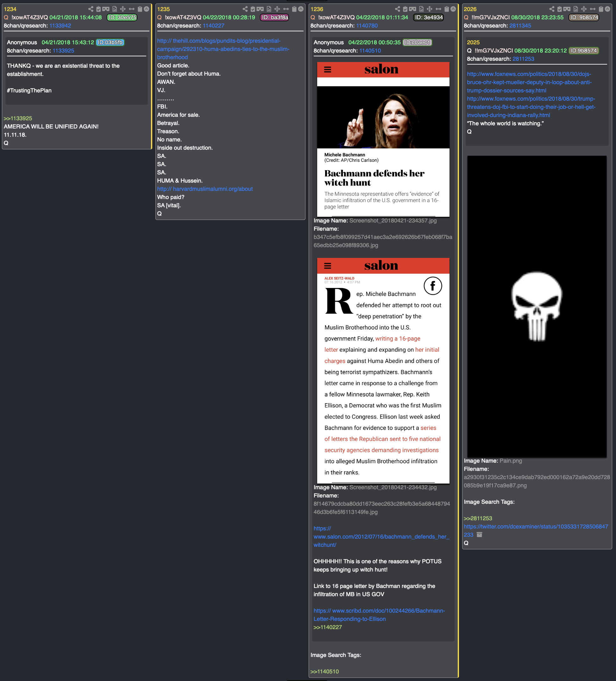Click the four-way move icon on post 2026
The height and width of the screenshot is (681, 616).
coord(584,9)
